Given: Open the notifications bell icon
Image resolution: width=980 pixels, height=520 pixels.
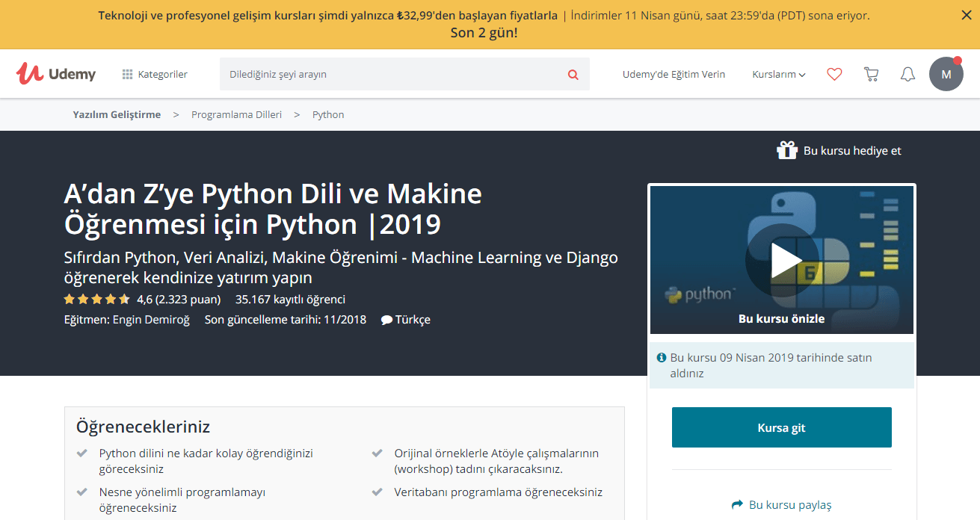Looking at the screenshot, I should 907,74.
